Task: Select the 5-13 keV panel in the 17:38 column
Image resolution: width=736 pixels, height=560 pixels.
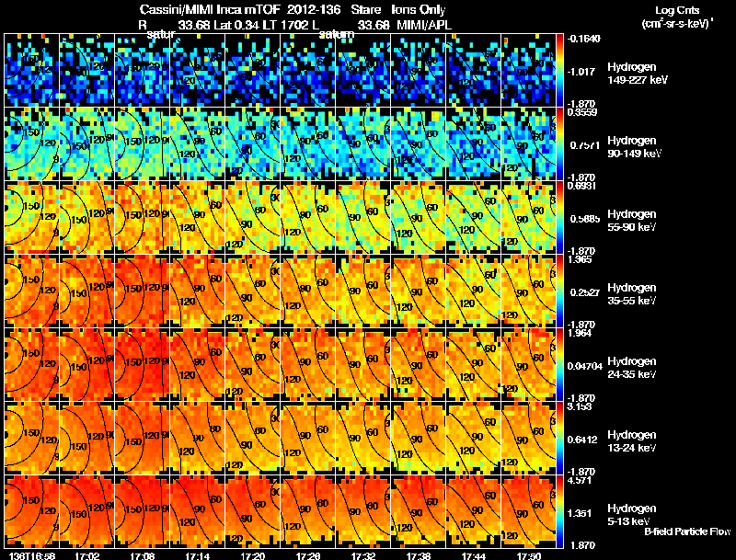Action: tap(419, 512)
